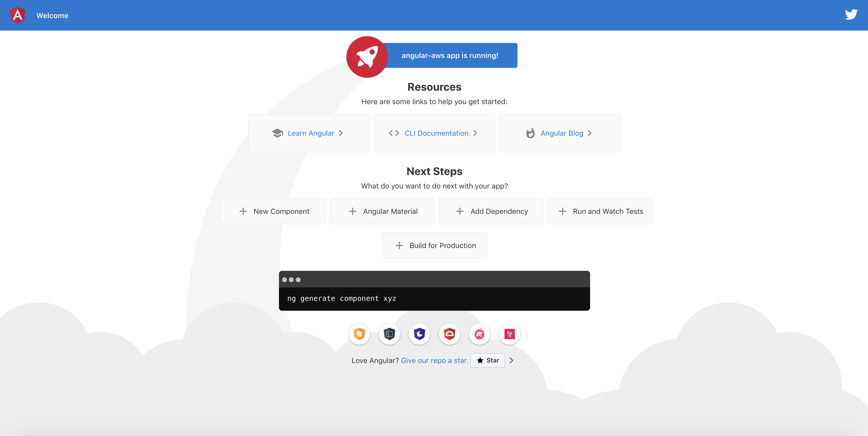
Task: Select the Angular Material card
Action: point(382,212)
